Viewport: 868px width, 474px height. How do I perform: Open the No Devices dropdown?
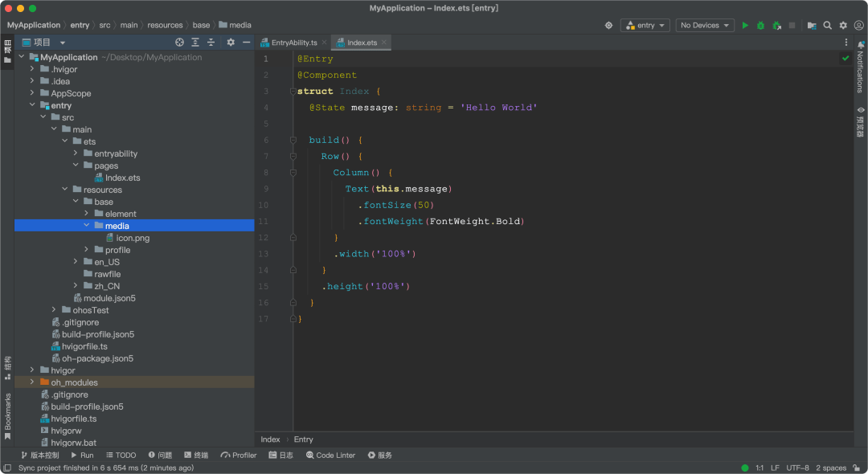(x=705, y=26)
